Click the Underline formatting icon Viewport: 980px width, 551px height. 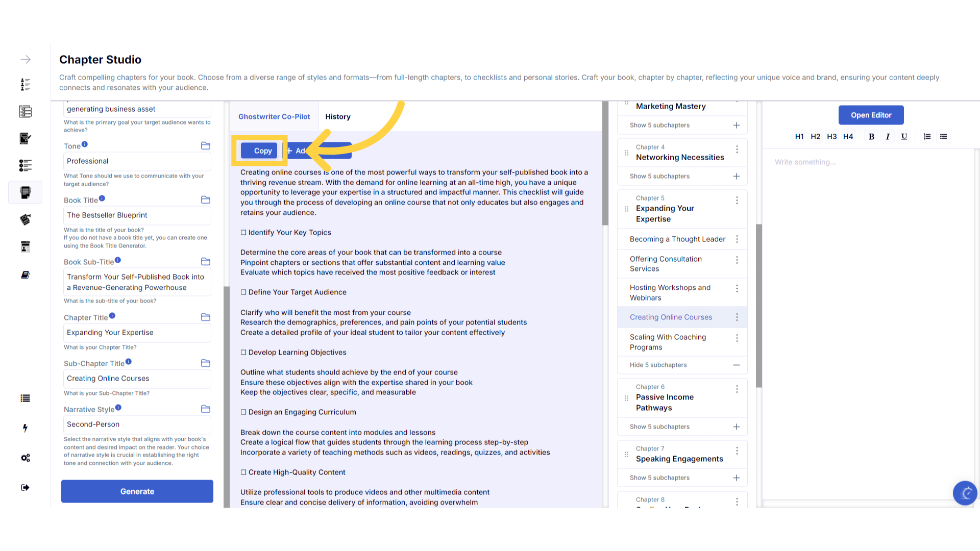click(x=904, y=137)
